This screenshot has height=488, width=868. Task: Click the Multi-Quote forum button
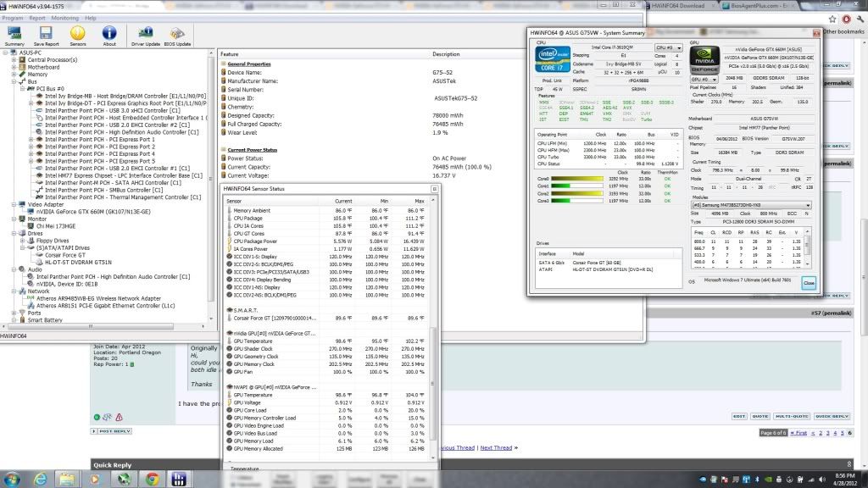pyautogui.click(x=792, y=416)
